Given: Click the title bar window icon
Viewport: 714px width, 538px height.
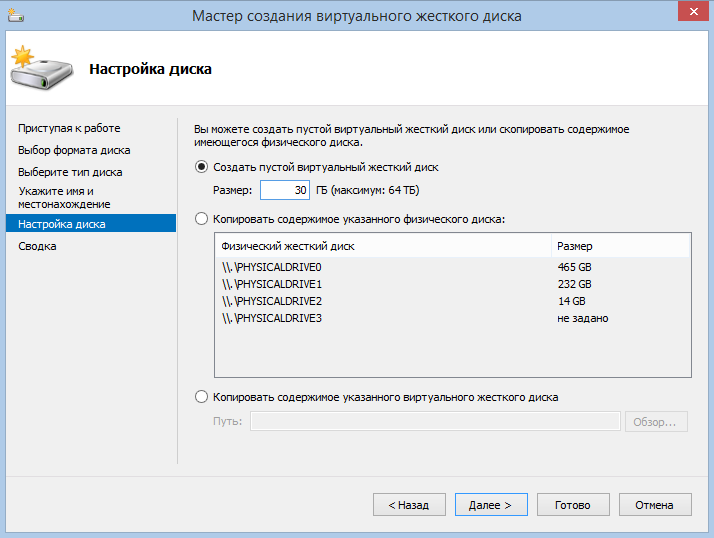Looking at the screenshot, I should pos(14,14).
